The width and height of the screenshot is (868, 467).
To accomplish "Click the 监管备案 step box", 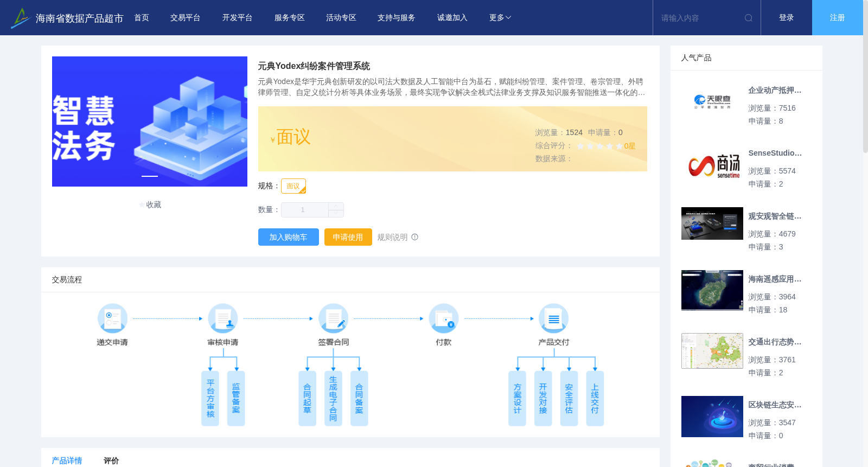I will coord(236,399).
